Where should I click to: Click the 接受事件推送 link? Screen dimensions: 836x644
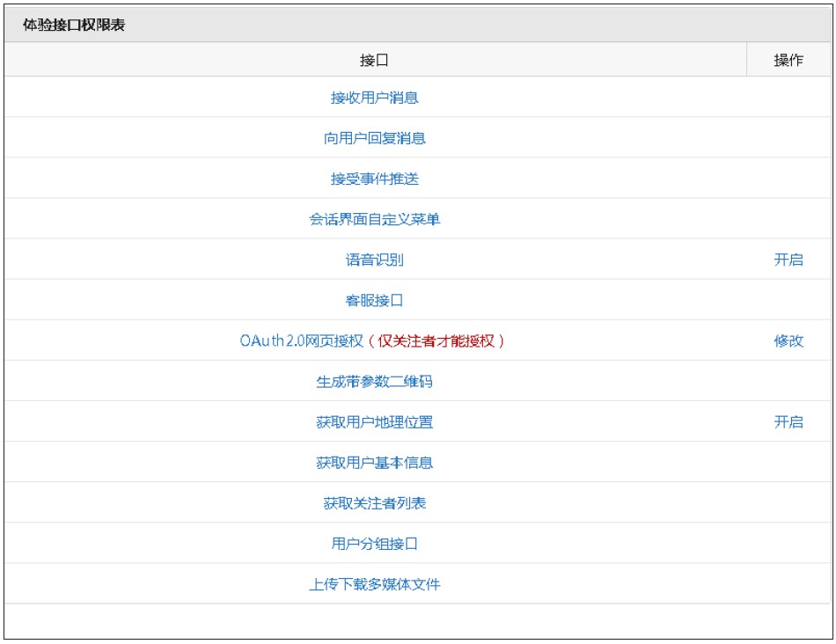coord(374,179)
